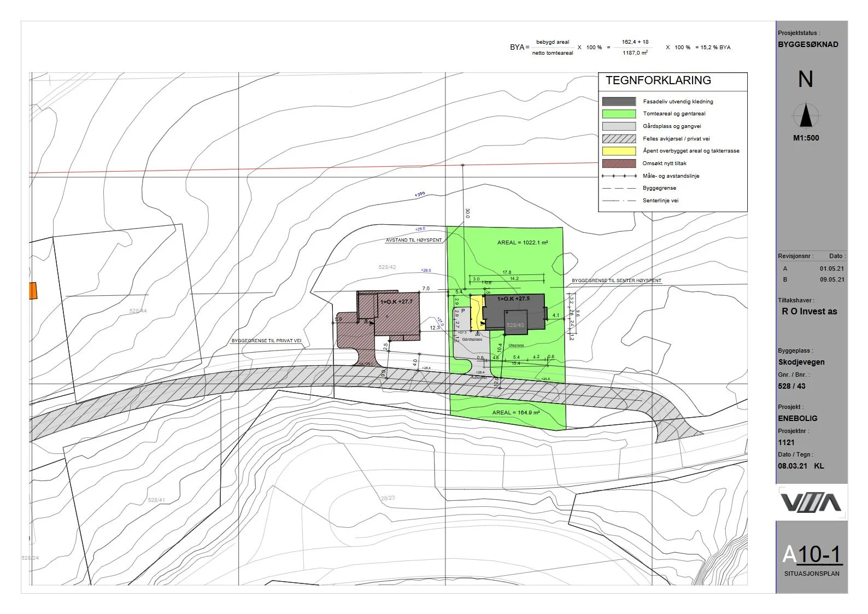Click the BYGGESØKNAD project status text

pos(808,44)
